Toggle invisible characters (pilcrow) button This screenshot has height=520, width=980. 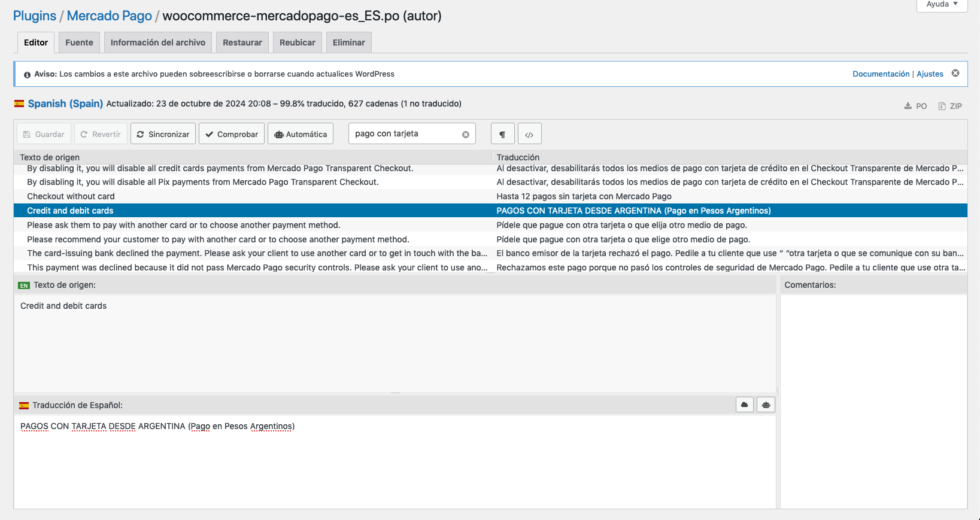pos(502,134)
